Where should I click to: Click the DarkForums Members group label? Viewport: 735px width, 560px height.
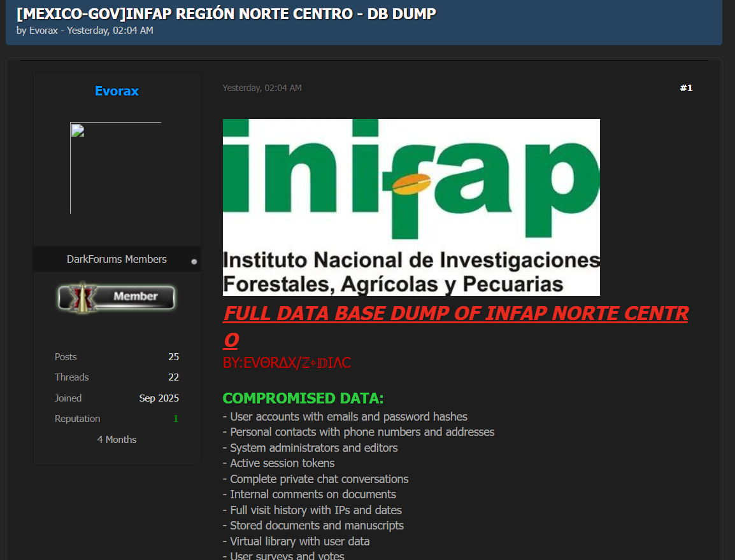click(x=117, y=259)
